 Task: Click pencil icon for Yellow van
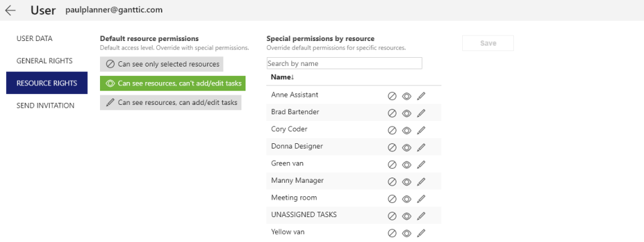click(x=421, y=233)
